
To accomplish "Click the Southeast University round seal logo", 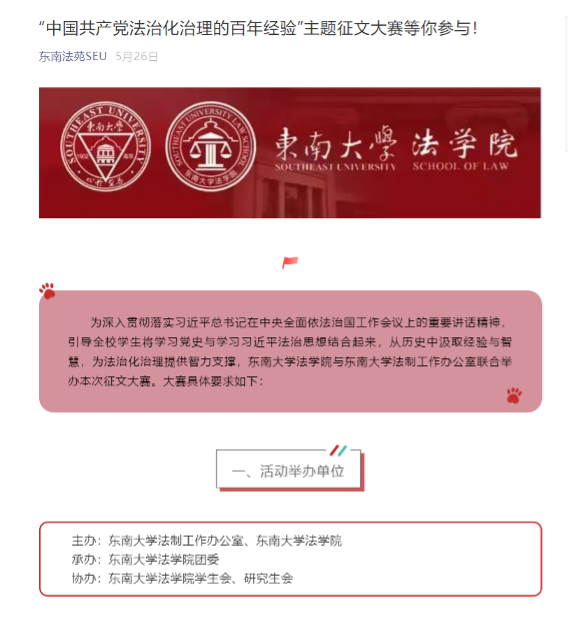I will pyautogui.click(x=105, y=146).
